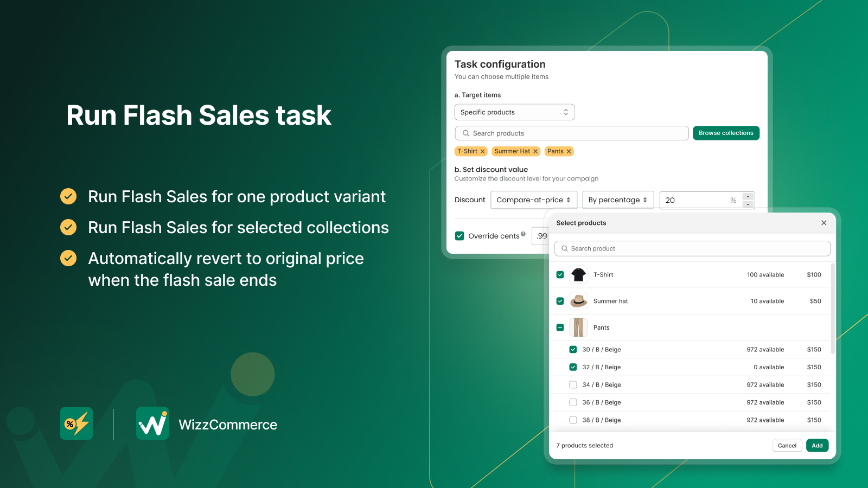Uncheck the 30 / B / Beige variant
The height and width of the screenshot is (488, 868).
(573, 350)
